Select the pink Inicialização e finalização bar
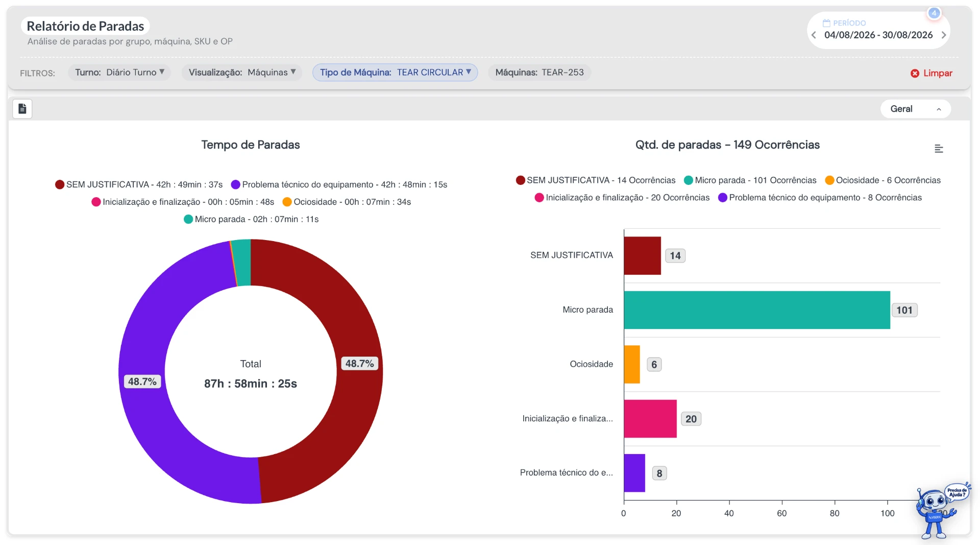The height and width of the screenshot is (545, 980). (650, 419)
